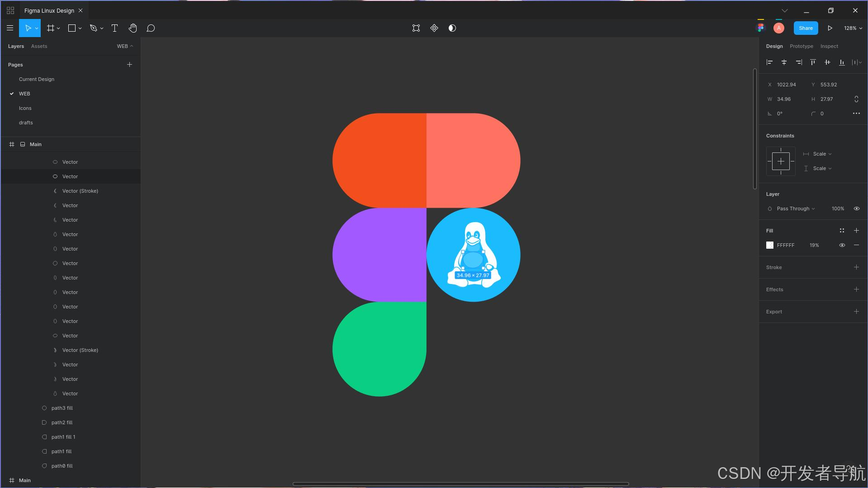This screenshot has height=488, width=868.
Task: Open more options ellipsis for corner radius
Action: pyautogui.click(x=856, y=114)
